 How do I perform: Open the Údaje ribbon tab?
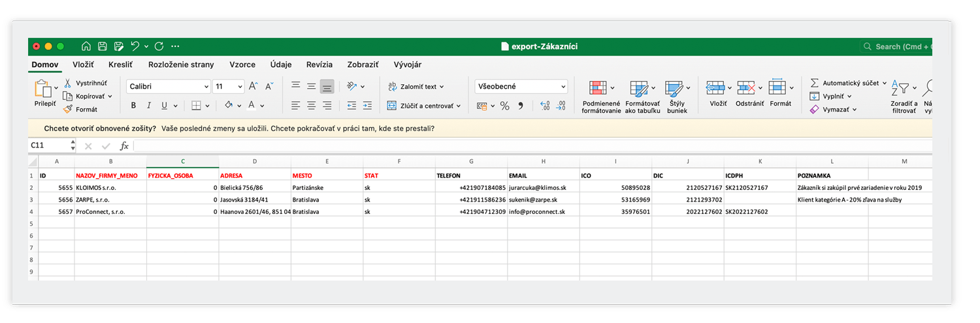click(280, 65)
